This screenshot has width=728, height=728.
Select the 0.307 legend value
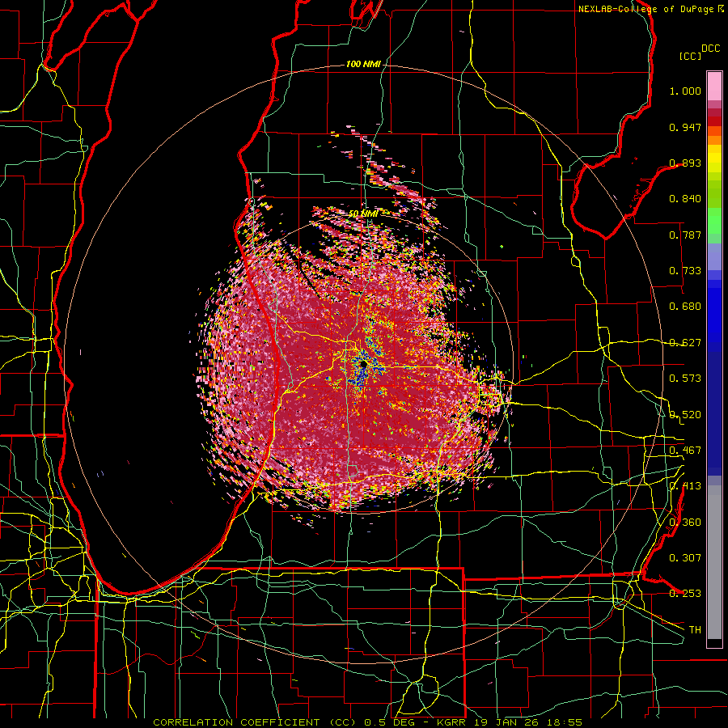[685, 557]
